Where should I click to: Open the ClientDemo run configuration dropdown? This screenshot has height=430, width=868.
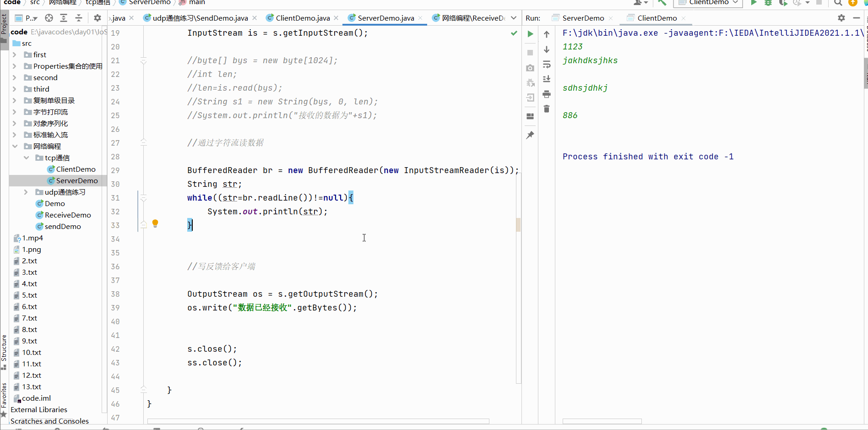click(x=708, y=2)
